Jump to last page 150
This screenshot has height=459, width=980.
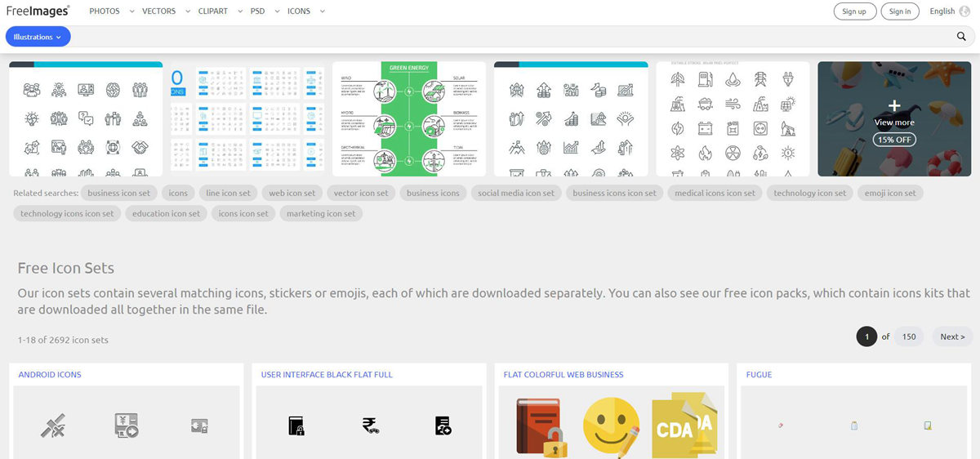(909, 336)
